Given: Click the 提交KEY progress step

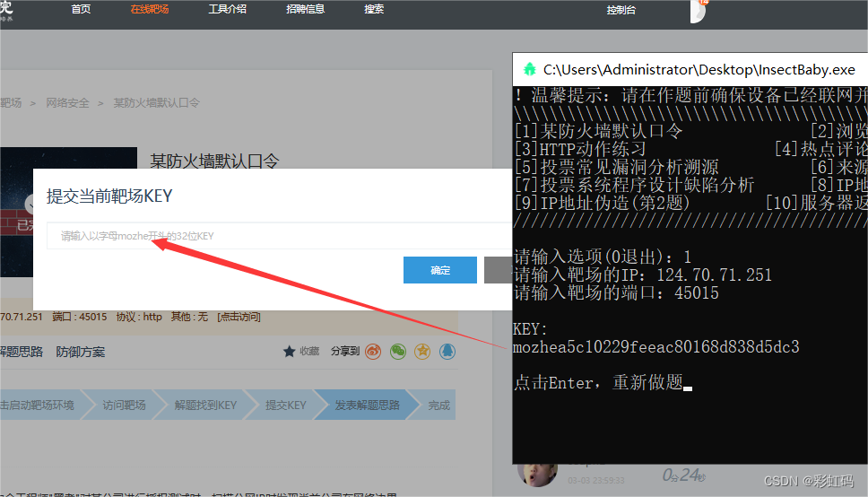Looking at the screenshot, I should point(286,405).
